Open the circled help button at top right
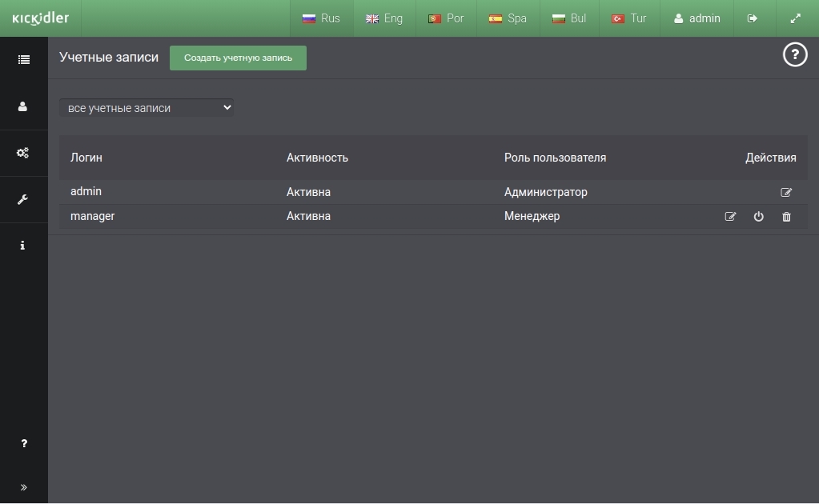Viewport: 819px width, 504px height. (x=795, y=54)
